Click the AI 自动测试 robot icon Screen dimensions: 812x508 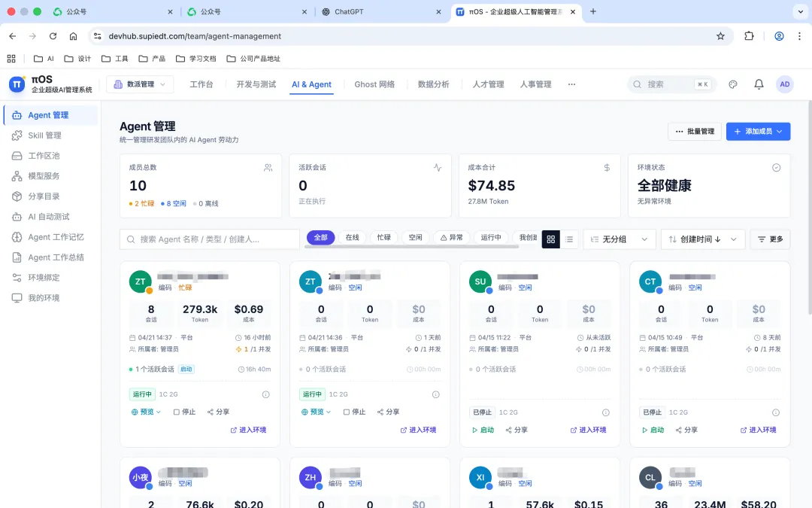point(17,217)
